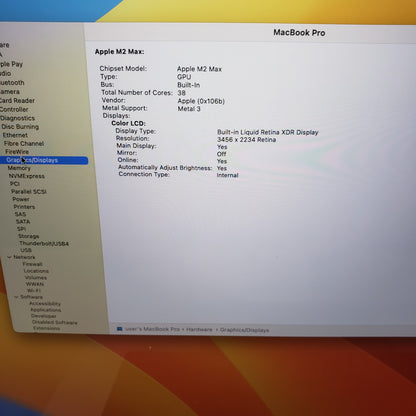This screenshot has height=416, width=416.
Task: Collapse the Network section chevron
Action: click(x=9, y=257)
